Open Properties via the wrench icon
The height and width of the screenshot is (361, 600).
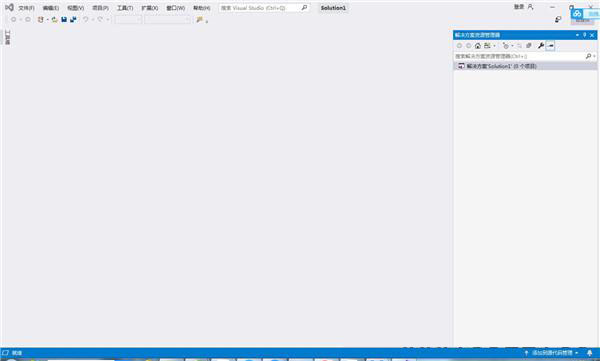(x=541, y=46)
